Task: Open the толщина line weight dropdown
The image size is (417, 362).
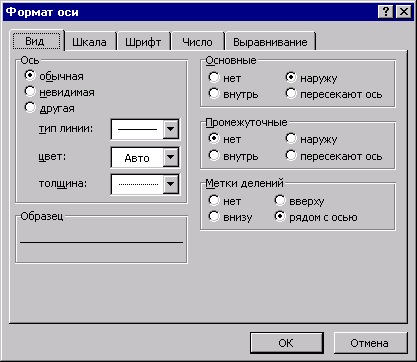Action: tap(171, 184)
